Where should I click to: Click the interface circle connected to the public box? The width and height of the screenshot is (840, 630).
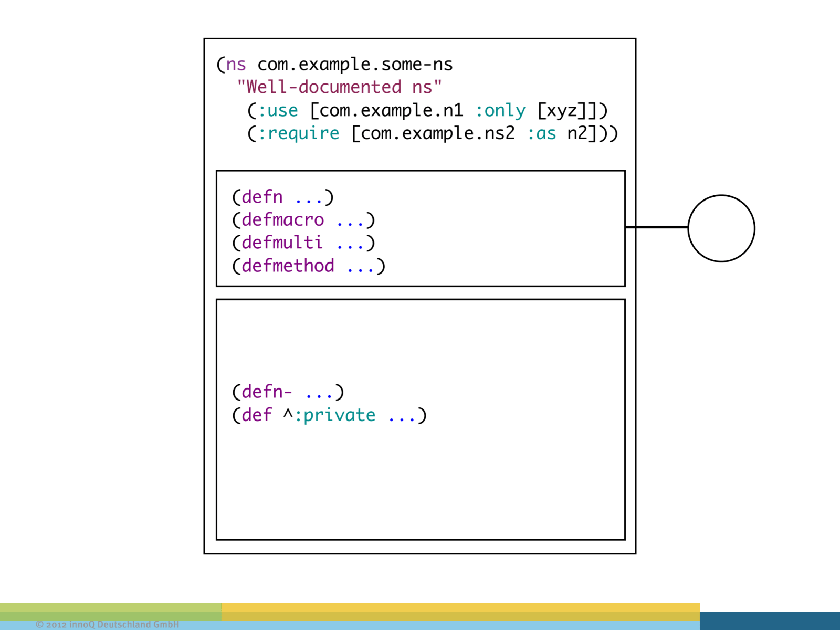point(721,228)
